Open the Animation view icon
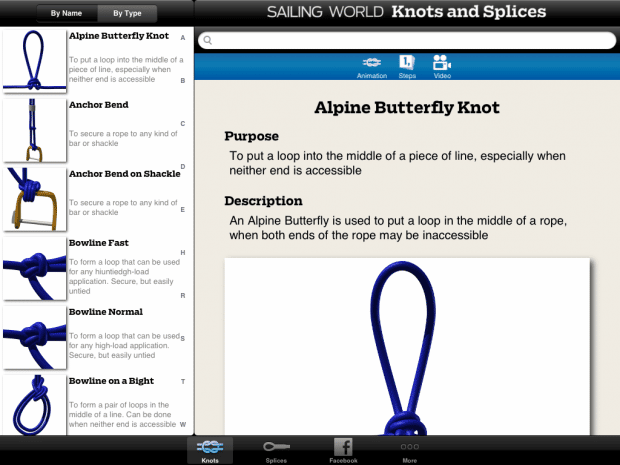The image size is (620, 465). (372, 67)
